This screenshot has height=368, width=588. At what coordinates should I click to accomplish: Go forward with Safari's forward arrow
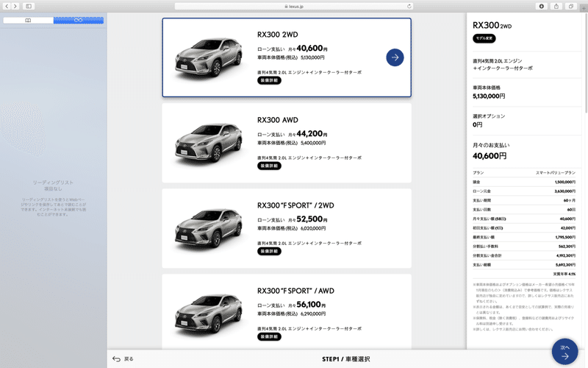click(15, 6)
